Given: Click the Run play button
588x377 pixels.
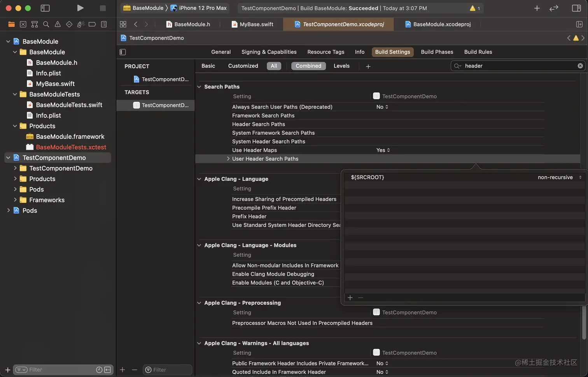Looking at the screenshot, I should coord(80,8).
